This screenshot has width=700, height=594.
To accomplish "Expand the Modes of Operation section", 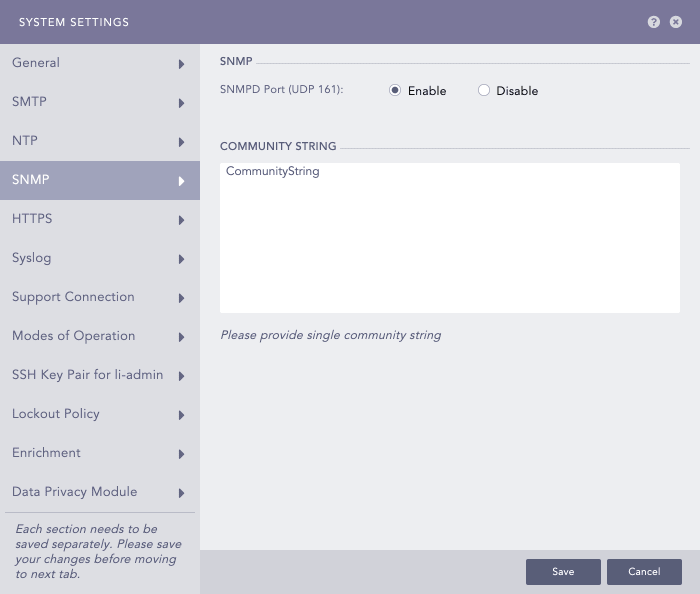I will (181, 337).
